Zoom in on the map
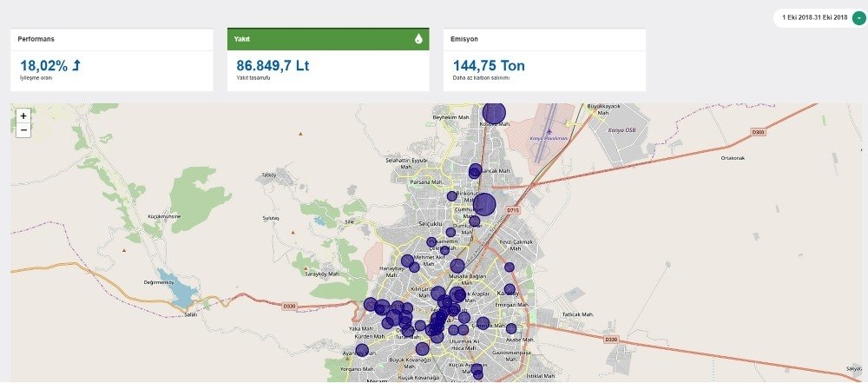The image size is (868, 383). 23,116
